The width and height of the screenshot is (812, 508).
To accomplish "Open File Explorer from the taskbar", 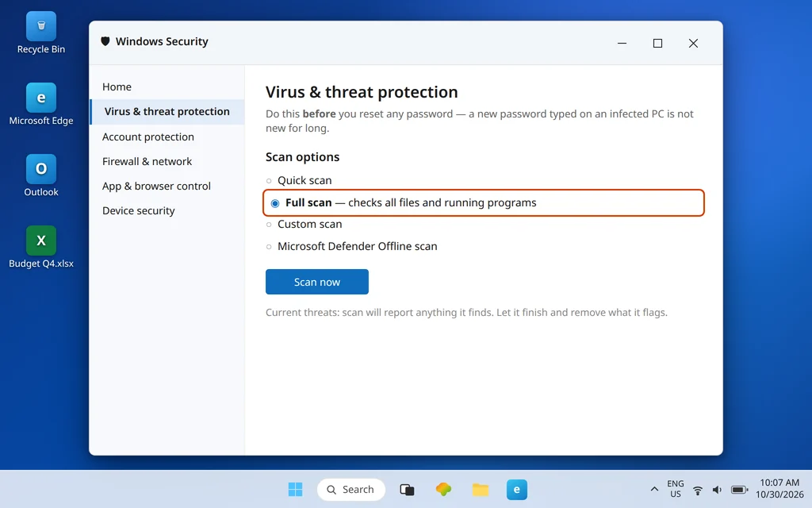I will click(x=480, y=489).
